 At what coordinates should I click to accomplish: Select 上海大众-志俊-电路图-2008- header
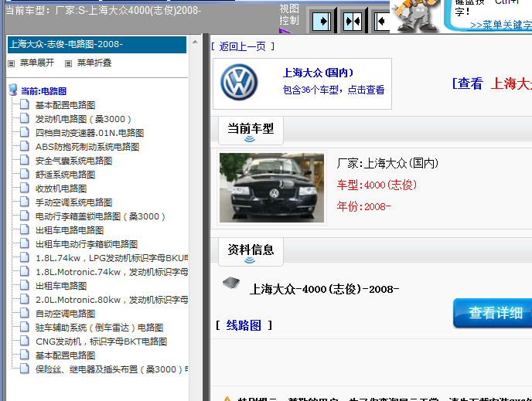pyautogui.click(x=97, y=44)
